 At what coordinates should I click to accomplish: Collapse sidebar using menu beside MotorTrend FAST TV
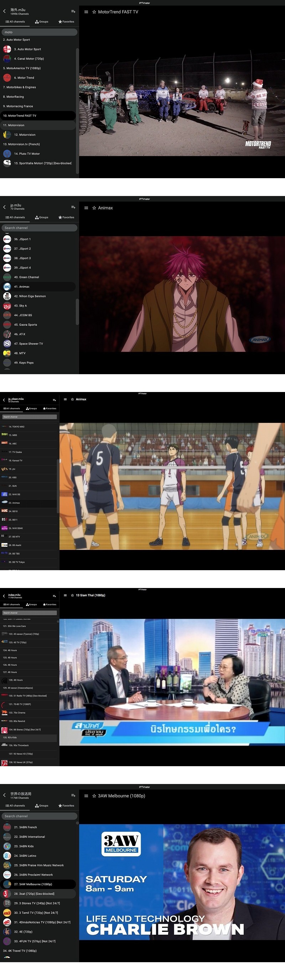click(86, 12)
